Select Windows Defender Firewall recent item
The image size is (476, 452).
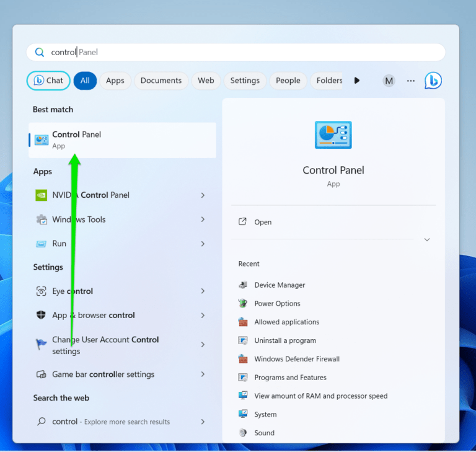[296, 359]
